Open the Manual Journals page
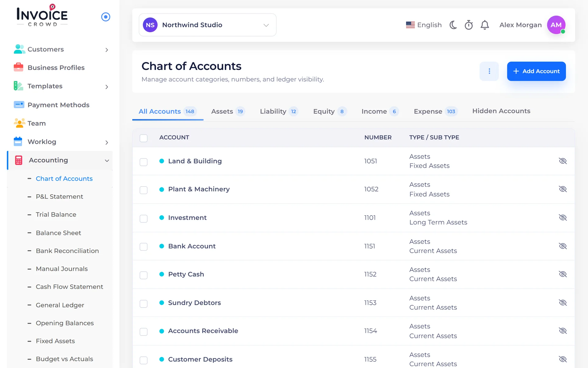 click(x=62, y=269)
